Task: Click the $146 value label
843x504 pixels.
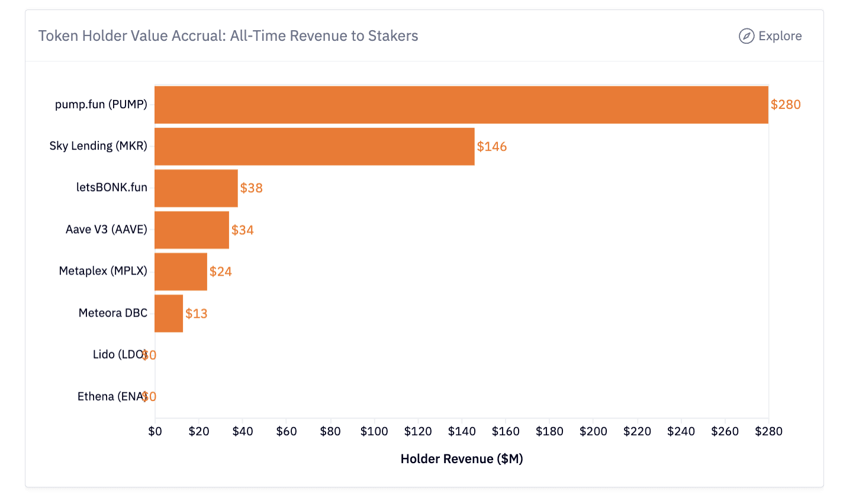Action: click(x=491, y=146)
